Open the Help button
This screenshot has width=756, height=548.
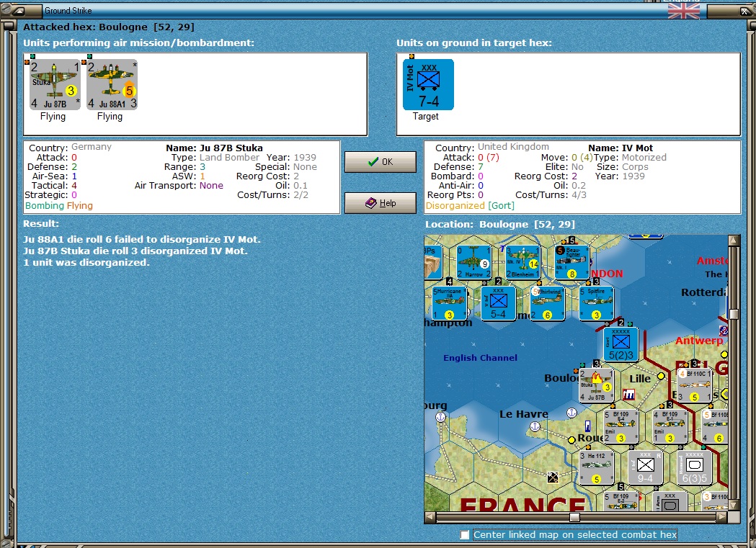point(381,203)
